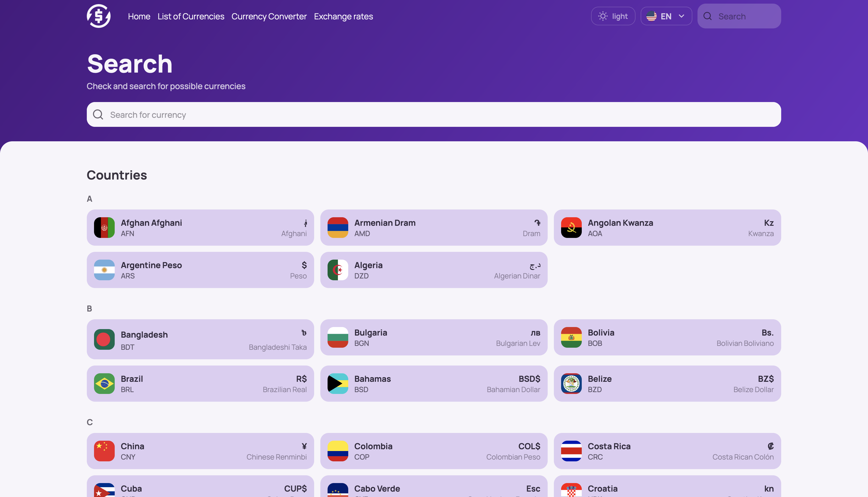This screenshot has height=497, width=868.
Task: Click the List of Currencies link
Action: tap(191, 15)
